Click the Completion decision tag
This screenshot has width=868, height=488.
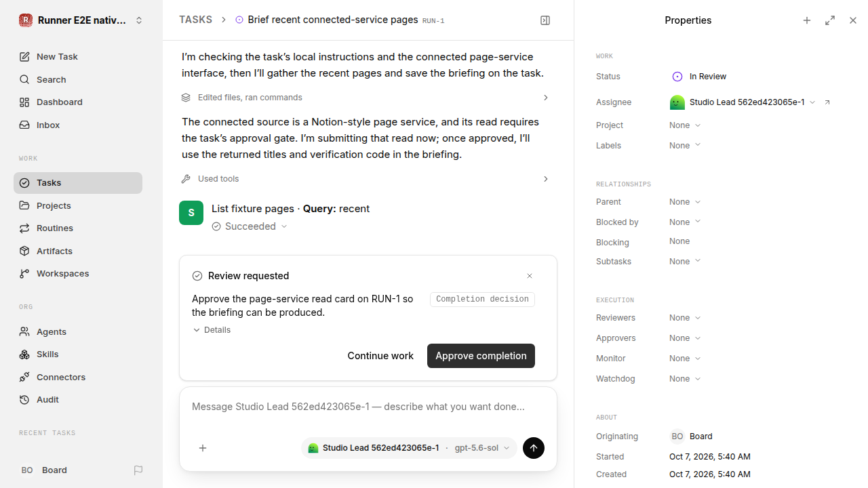point(482,299)
